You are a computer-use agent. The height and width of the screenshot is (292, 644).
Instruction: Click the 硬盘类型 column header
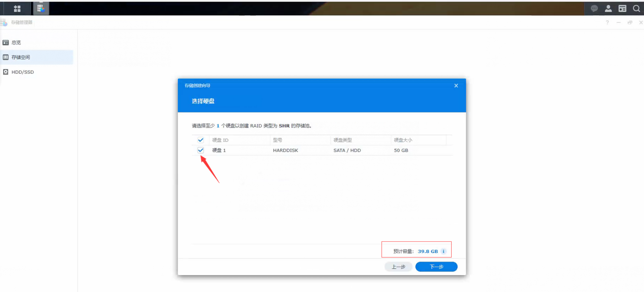pyautogui.click(x=361, y=140)
